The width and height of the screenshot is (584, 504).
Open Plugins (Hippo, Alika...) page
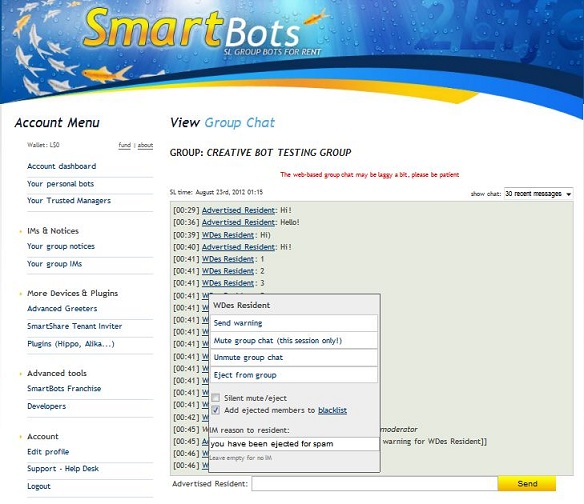coord(71,343)
